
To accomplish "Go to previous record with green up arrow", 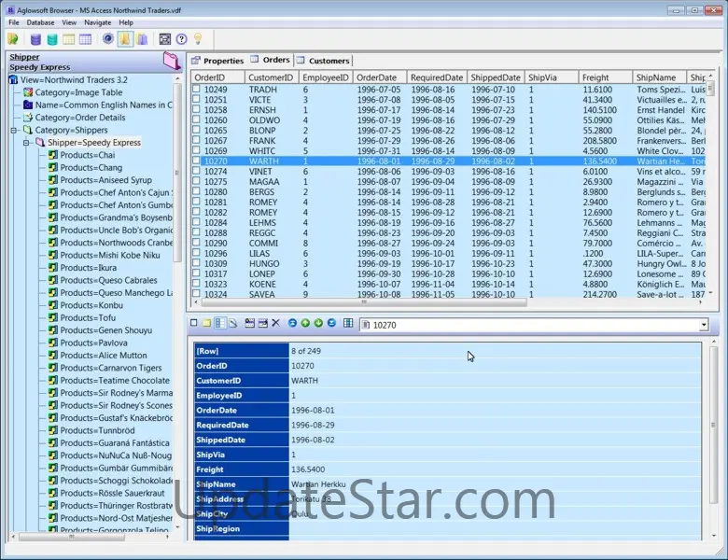I will [x=305, y=323].
